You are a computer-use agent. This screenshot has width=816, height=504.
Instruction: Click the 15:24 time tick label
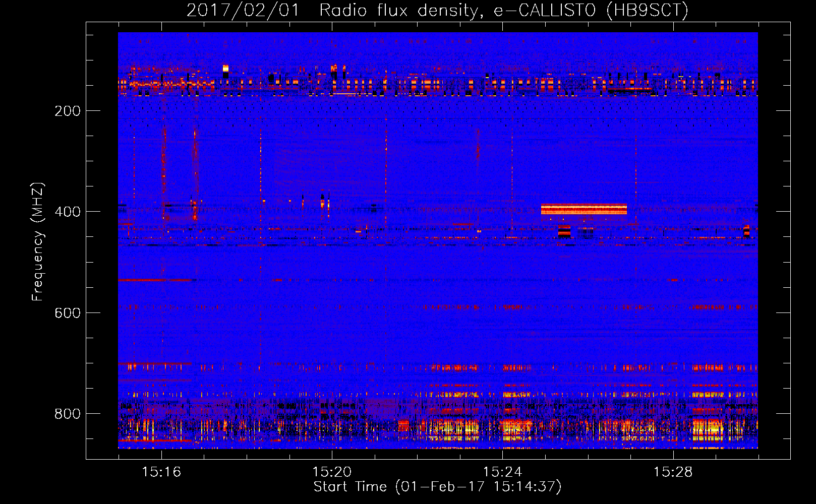502,472
